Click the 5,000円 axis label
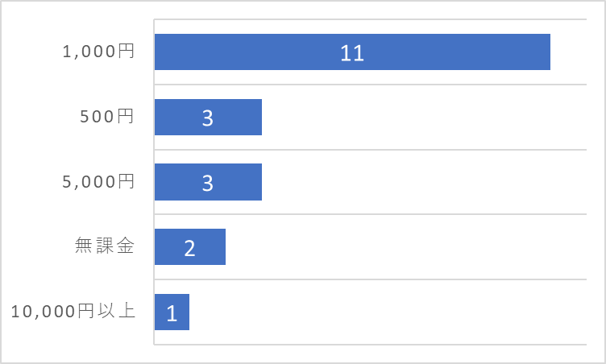This screenshot has width=606, height=364. click(x=98, y=181)
